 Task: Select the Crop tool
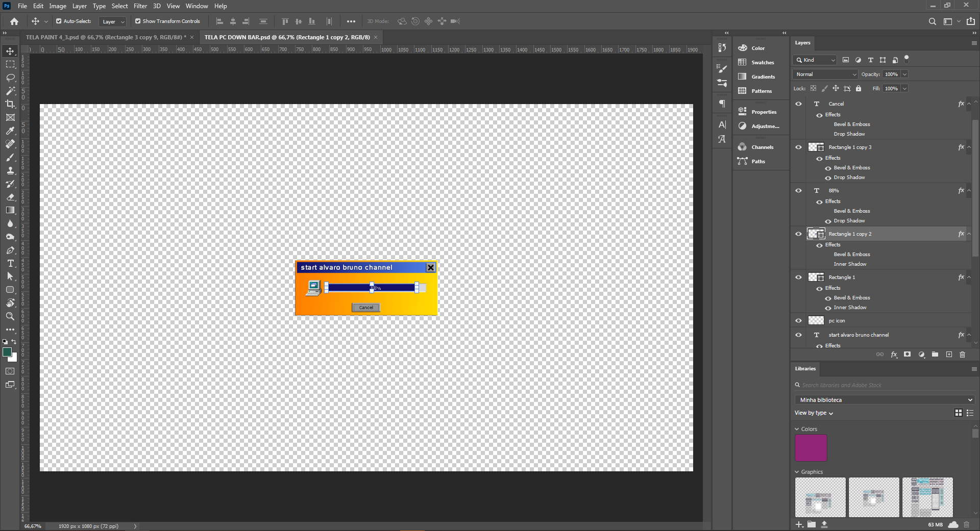(10, 104)
